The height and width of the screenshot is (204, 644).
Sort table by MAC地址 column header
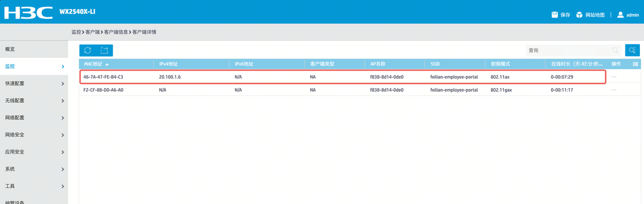pos(93,64)
